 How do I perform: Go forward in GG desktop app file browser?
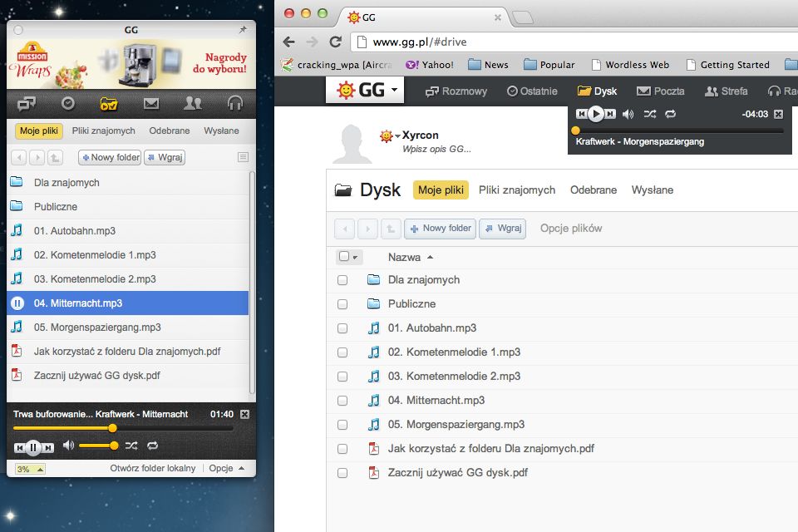[x=37, y=157]
